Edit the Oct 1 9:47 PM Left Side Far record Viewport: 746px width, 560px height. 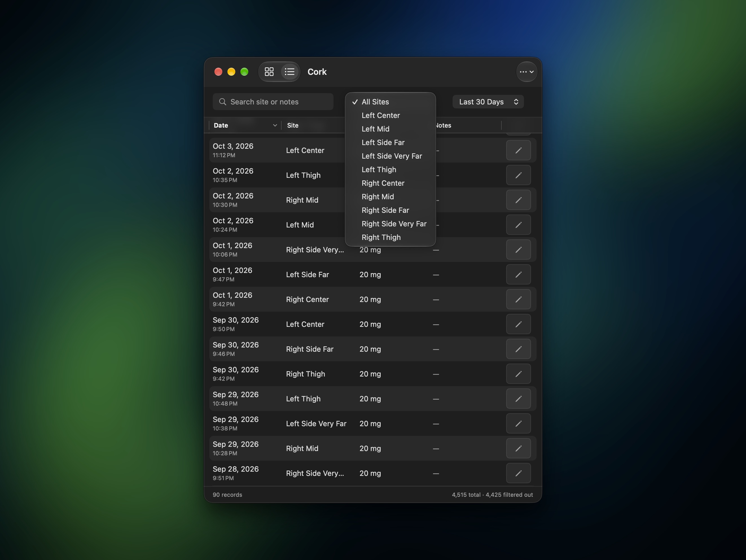click(518, 275)
